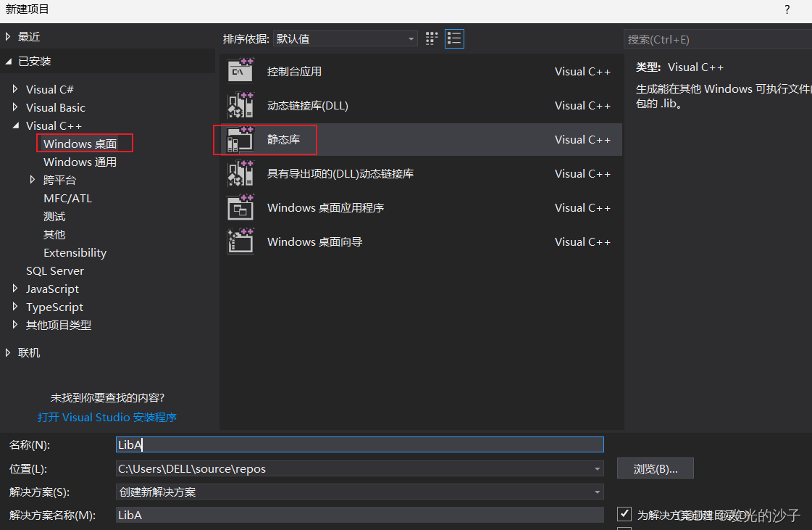Image resolution: width=812 pixels, height=530 pixels.
Task: Choose the 动态链接库(DLL) template row
Action: 421,105
